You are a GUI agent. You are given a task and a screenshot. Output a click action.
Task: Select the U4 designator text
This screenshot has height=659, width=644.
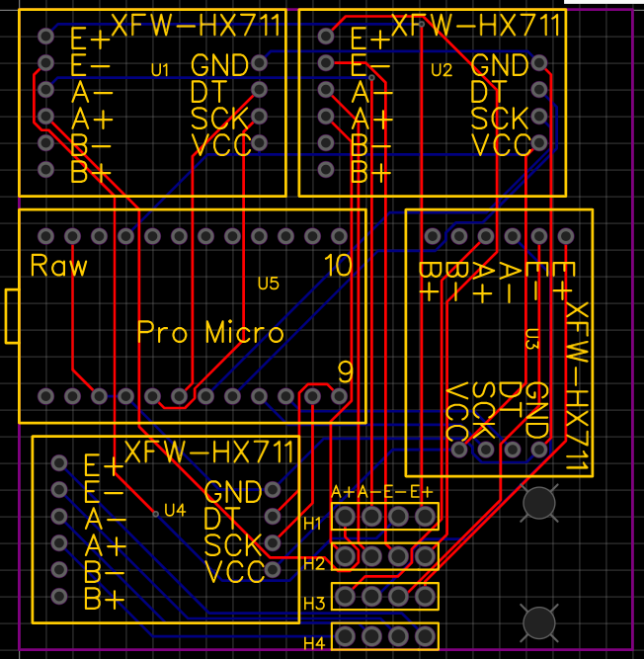[175, 510]
